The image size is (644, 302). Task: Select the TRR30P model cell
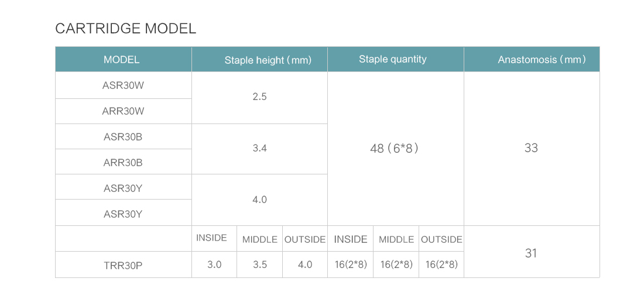click(x=124, y=265)
